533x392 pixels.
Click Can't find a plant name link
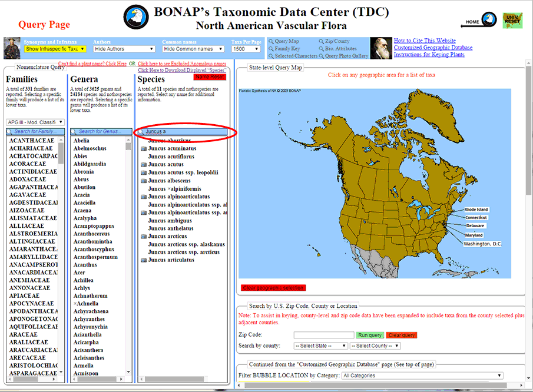tap(92, 64)
